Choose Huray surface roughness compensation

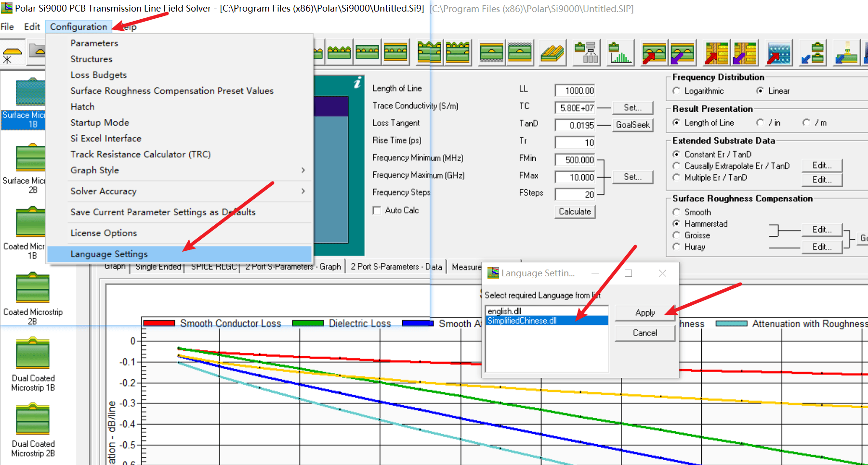click(x=676, y=247)
